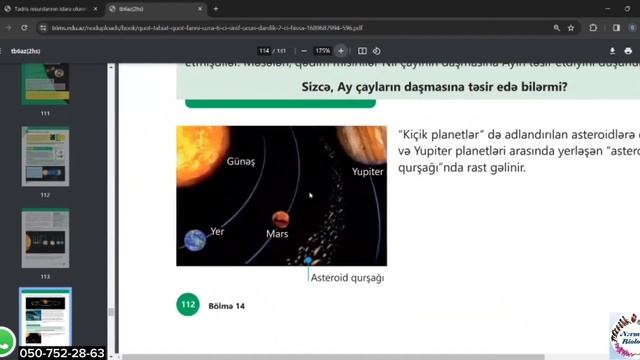
Task: Click the 'Yupiter' label in the diagram
Action: 368,172
